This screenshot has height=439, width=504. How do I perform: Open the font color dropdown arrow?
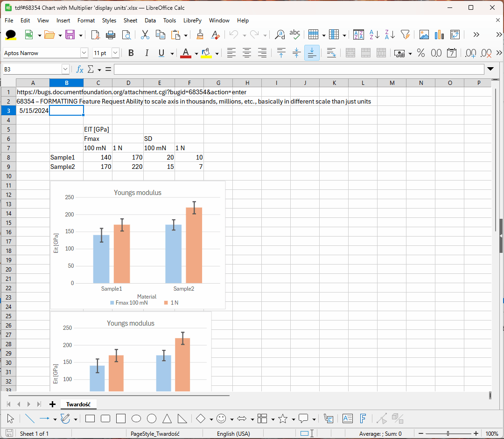pos(196,54)
